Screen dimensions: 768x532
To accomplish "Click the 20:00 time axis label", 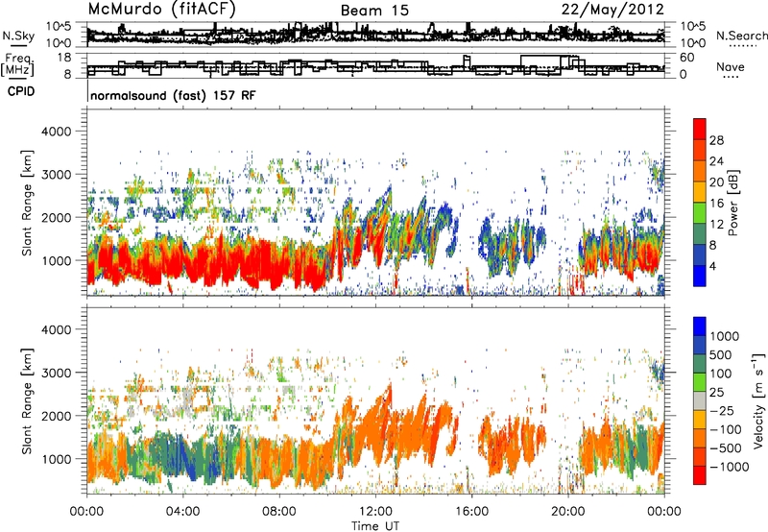I will click(x=567, y=512).
